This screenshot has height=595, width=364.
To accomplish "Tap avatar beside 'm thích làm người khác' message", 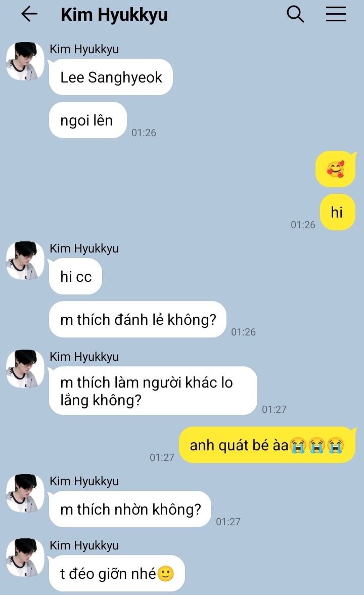I will (x=25, y=368).
